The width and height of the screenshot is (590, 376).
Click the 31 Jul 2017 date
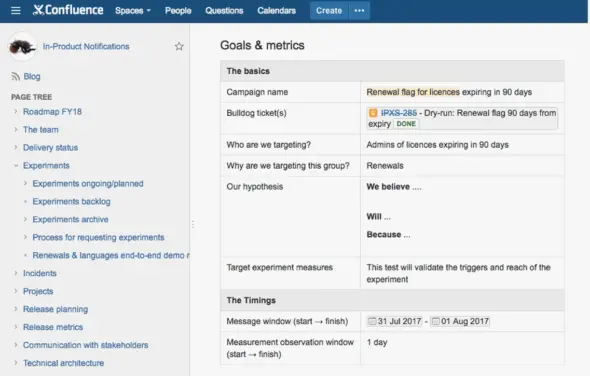click(395, 321)
